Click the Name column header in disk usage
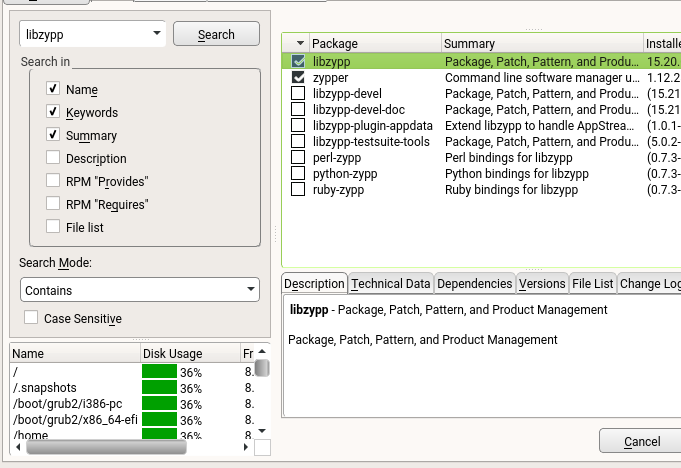681x468 pixels. pyautogui.click(x=75, y=353)
